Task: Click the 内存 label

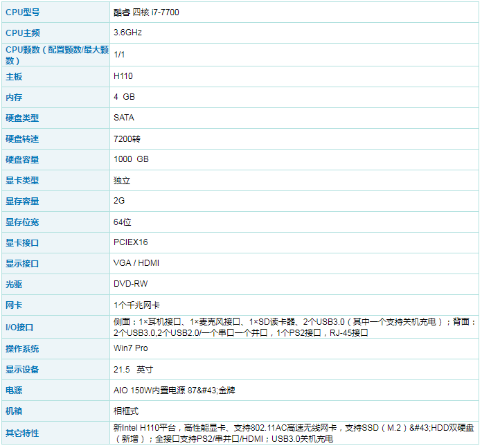Action: (x=14, y=98)
